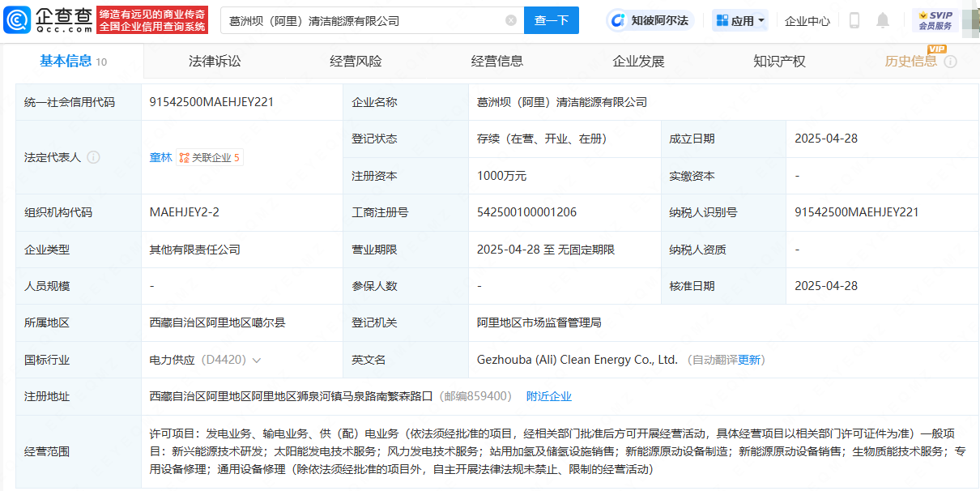The image size is (980, 491).
Task: Click the user avatar in header
Action: tap(970, 20)
